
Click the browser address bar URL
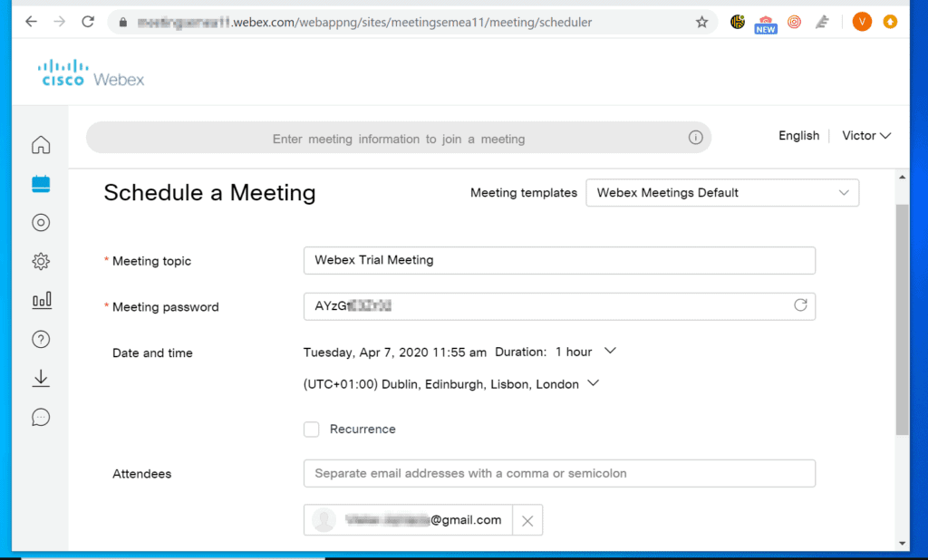pyautogui.click(x=364, y=23)
